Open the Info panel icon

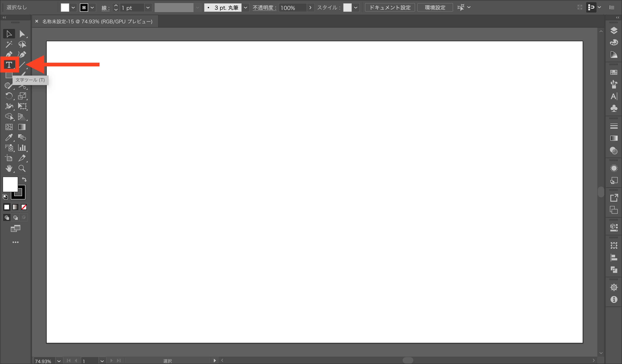click(x=614, y=299)
